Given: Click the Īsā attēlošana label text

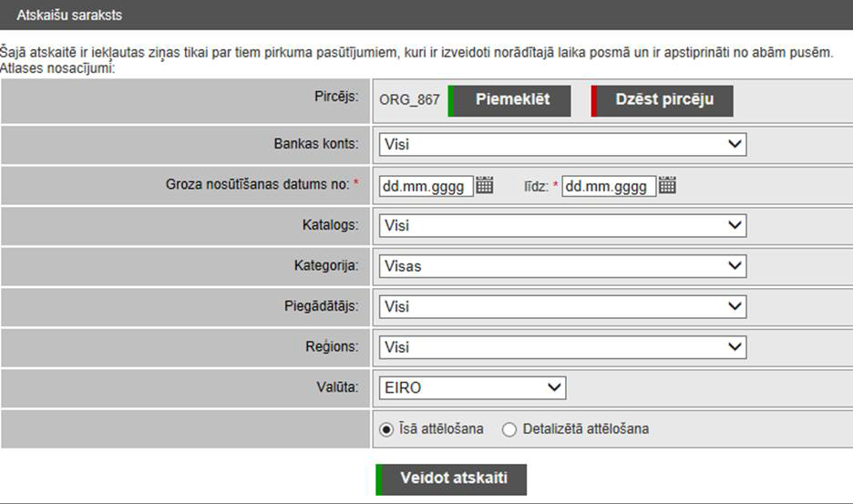Looking at the screenshot, I should pos(441,429).
